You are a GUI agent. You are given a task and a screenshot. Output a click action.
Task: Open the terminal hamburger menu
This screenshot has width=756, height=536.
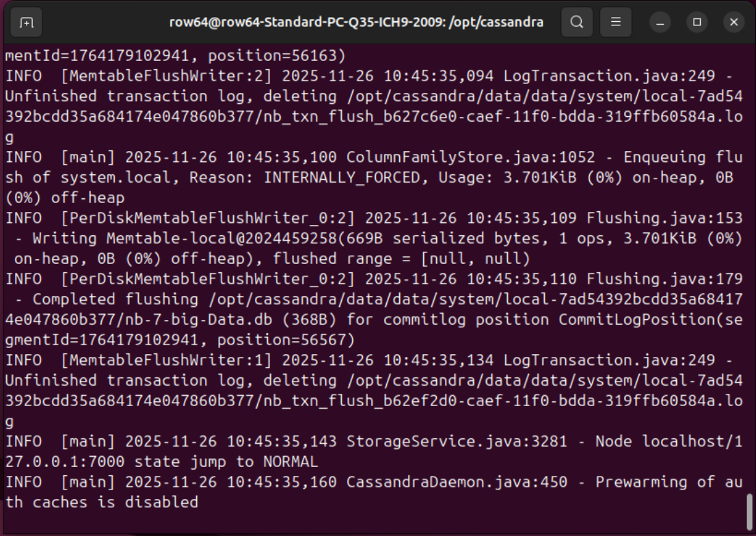(616, 22)
